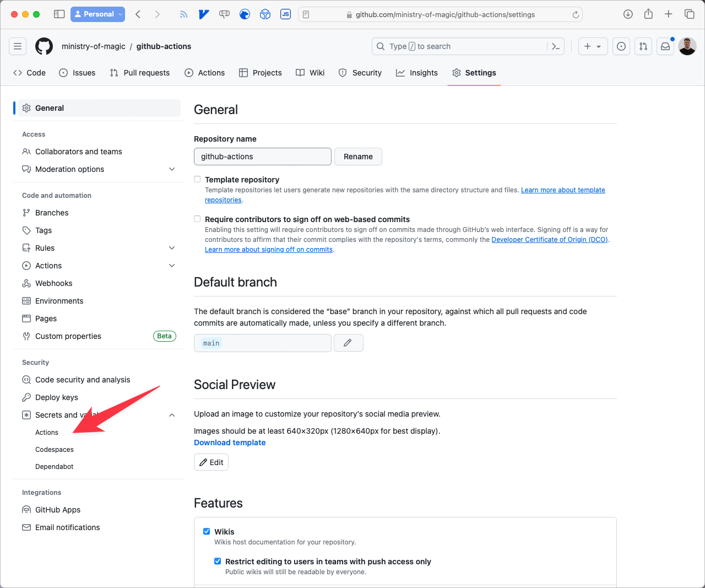Click Download template link
This screenshot has width=705, height=588.
coord(230,443)
